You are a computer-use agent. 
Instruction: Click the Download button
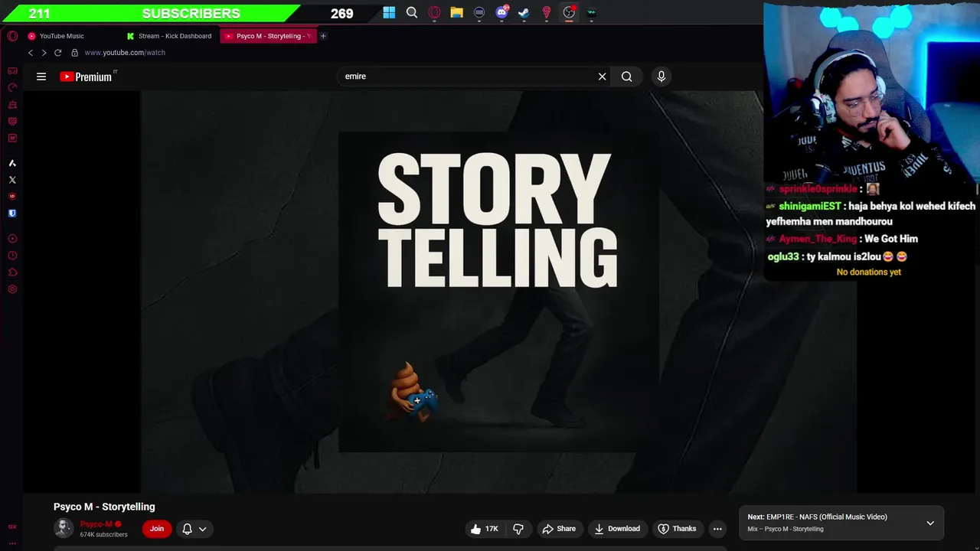617,529
